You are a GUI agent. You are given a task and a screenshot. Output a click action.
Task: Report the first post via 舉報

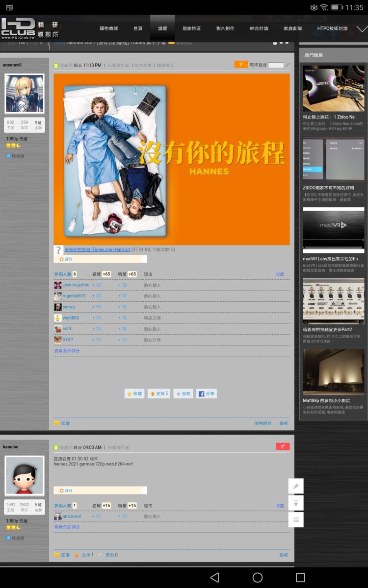[284, 423]
